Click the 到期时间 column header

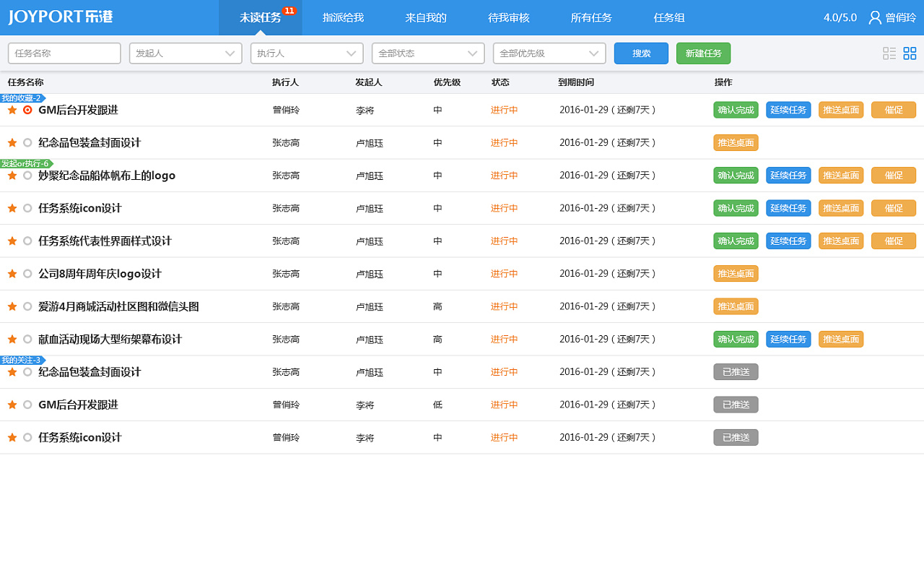point(576,82)
